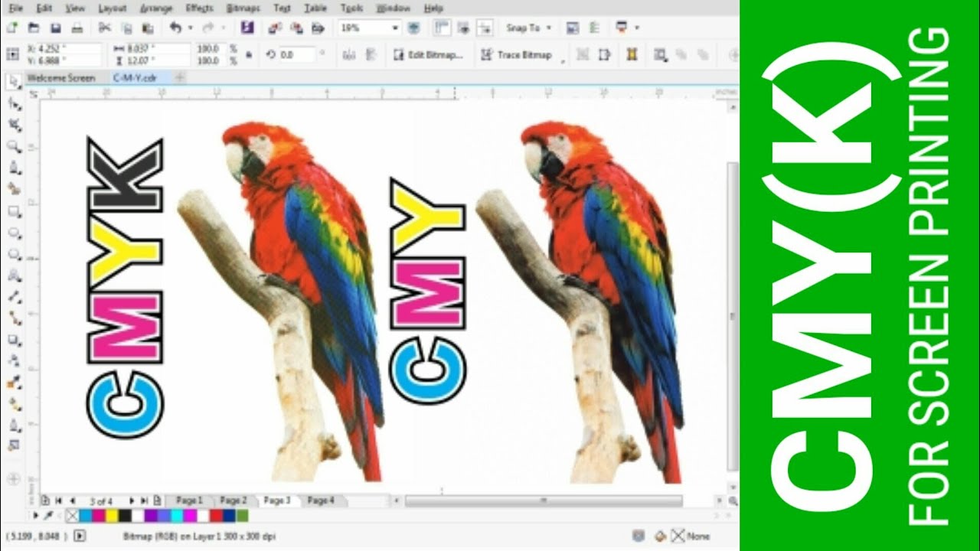
Task: Open the Bitmaps menu
Action: pos(243,8)
